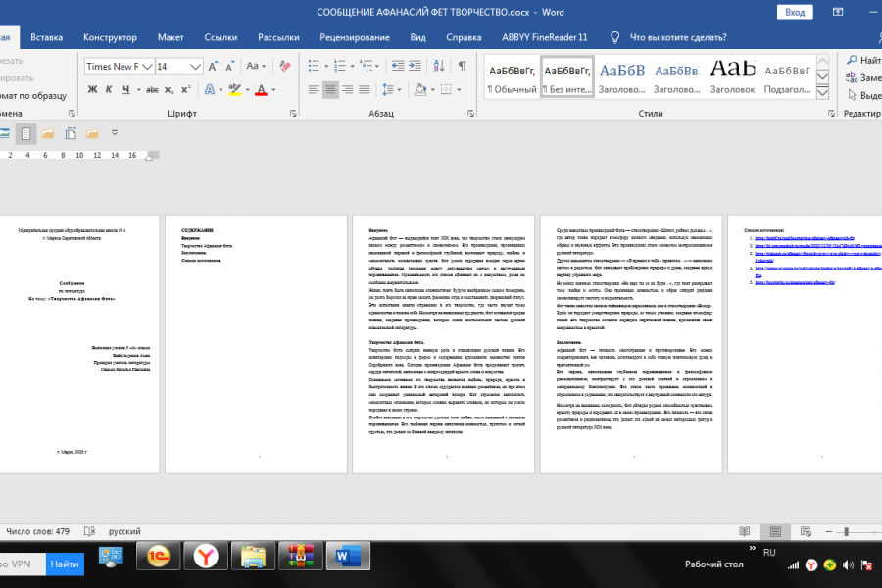Apply subscript formatting
The height and width of the screenshot is (588, 882).
click(x=169, y=89)
